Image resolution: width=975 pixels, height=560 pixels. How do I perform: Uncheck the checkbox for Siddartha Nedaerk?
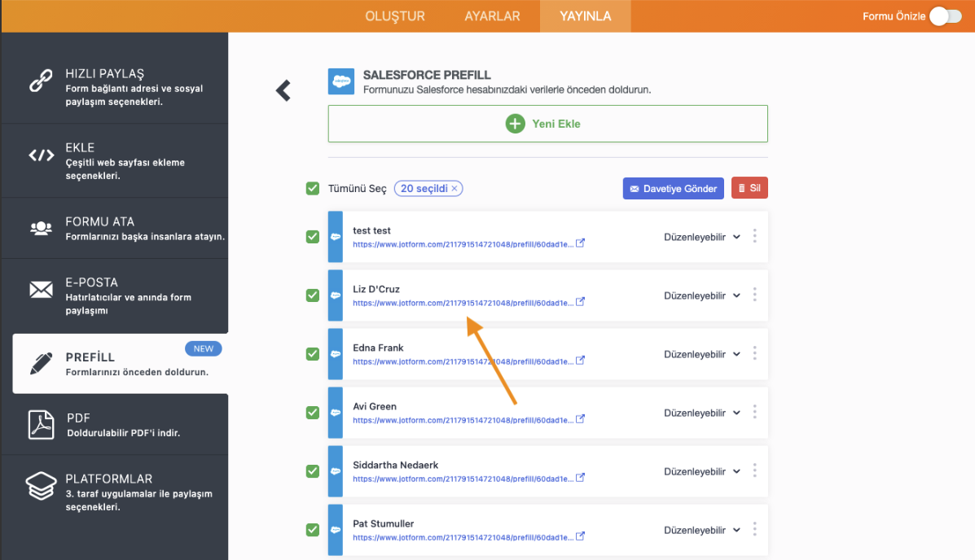313,471
